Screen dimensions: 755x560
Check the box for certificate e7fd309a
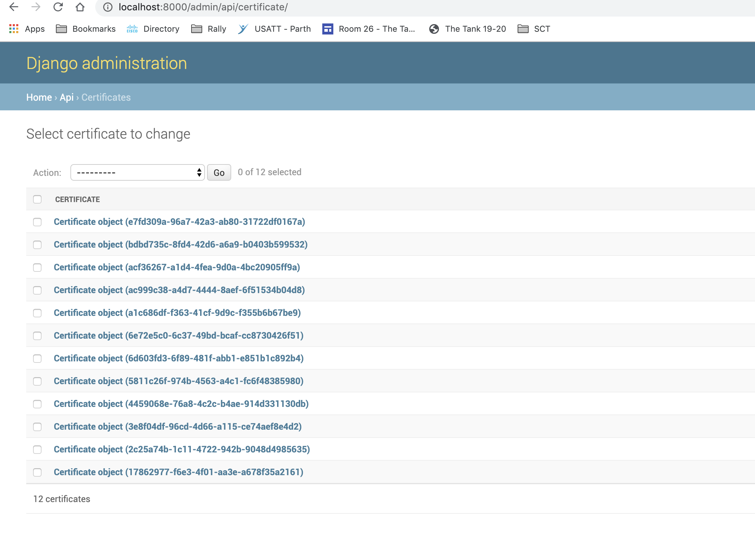(37, 222)
